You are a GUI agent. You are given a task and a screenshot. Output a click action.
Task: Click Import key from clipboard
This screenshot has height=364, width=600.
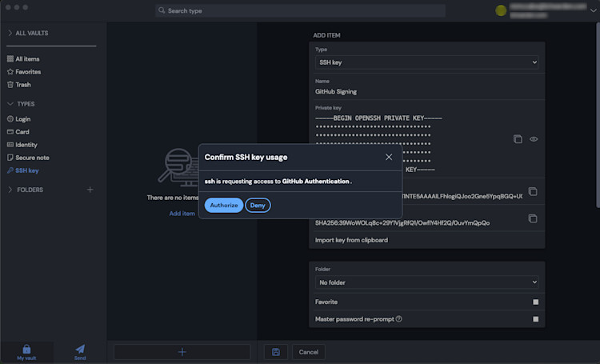point(352,240)
